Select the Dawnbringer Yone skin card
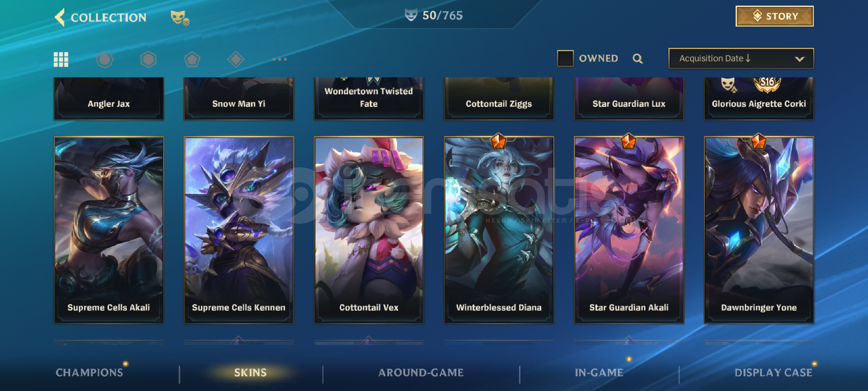The image size is (868, 391). pos(759,230)
